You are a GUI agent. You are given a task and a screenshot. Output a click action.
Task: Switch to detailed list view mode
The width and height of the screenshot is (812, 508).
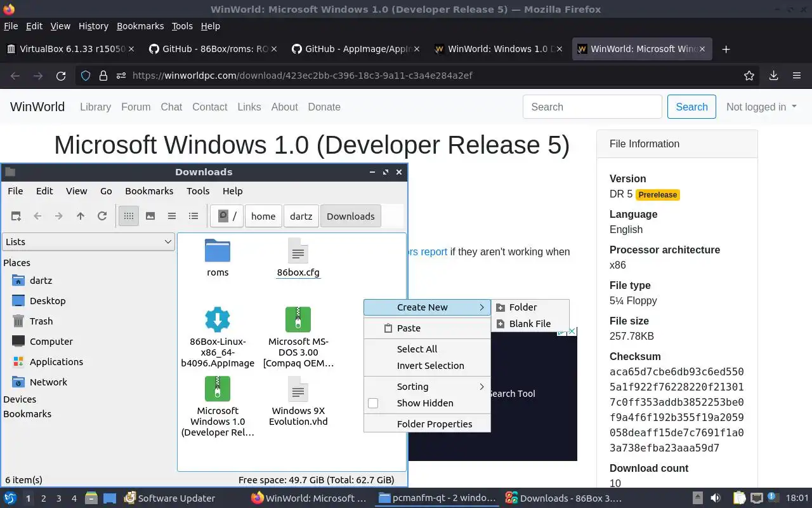193,216
